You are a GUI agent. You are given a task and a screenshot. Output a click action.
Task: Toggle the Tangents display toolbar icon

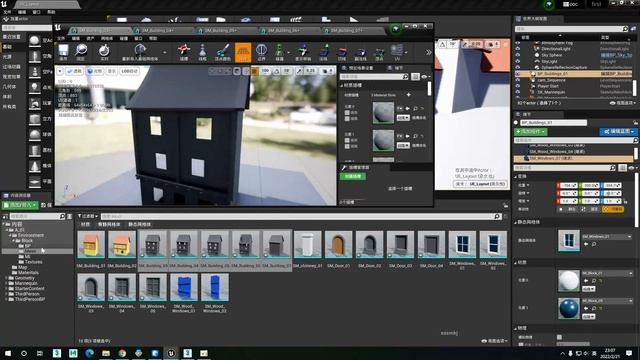click(x=342, y=52)
